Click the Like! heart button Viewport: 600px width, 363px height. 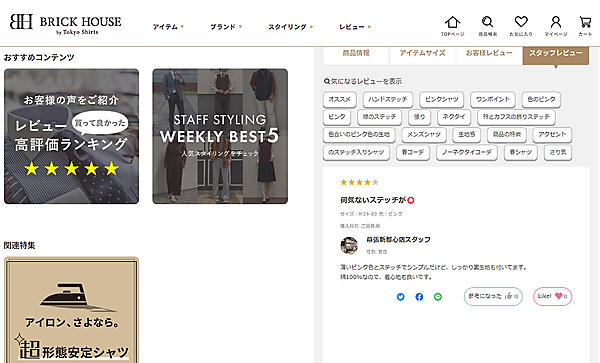pos(553,296)
